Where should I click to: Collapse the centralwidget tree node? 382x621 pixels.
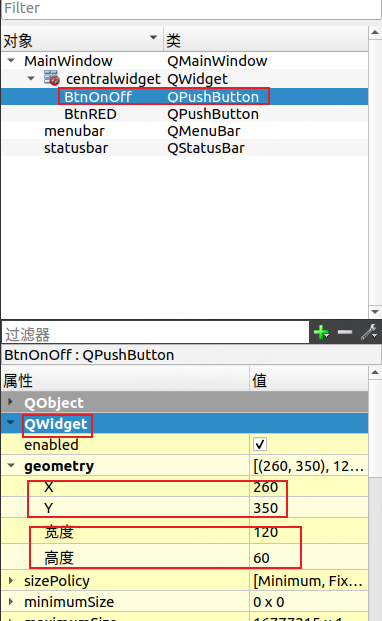[31, 78]
